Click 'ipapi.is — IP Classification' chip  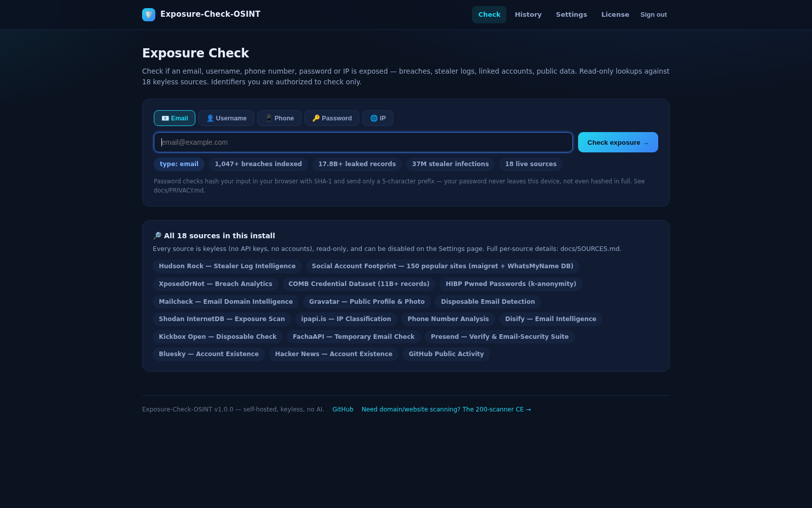[x=346, y=319]
